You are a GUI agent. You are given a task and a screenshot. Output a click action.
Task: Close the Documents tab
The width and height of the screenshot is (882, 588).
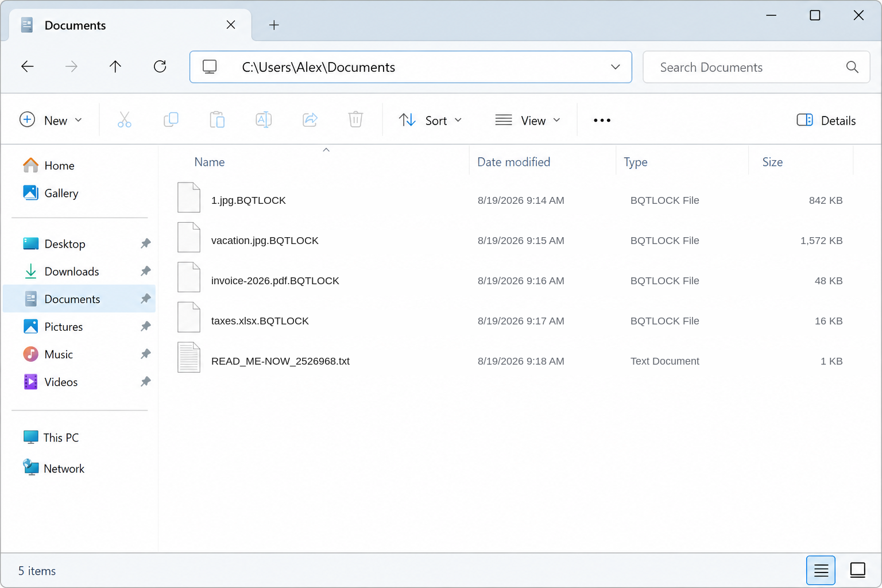pyautogui.click(x=231, y=25)
